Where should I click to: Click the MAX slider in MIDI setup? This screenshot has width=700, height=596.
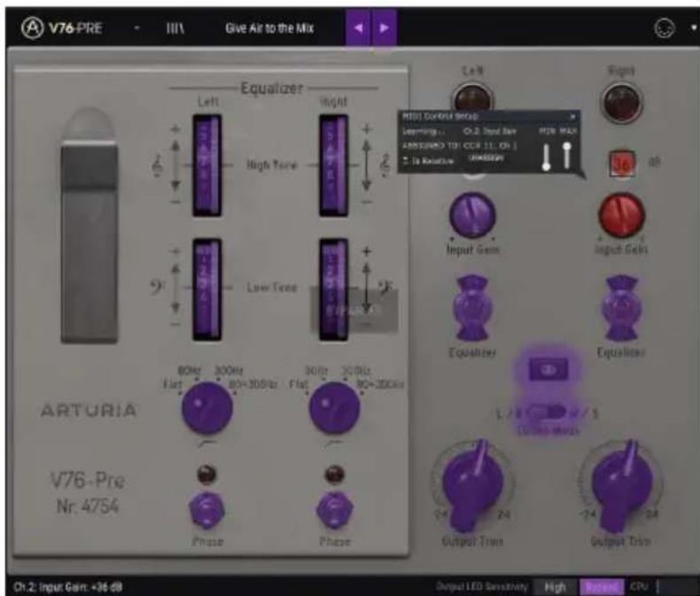tap(567, 155)
